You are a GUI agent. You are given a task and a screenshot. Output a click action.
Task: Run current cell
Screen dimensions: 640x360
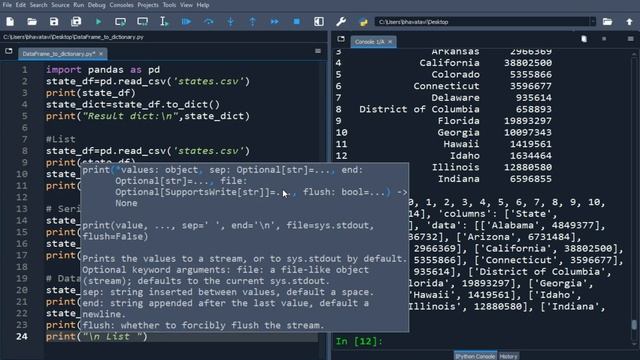pyautogui.click(x=120, y=22)
